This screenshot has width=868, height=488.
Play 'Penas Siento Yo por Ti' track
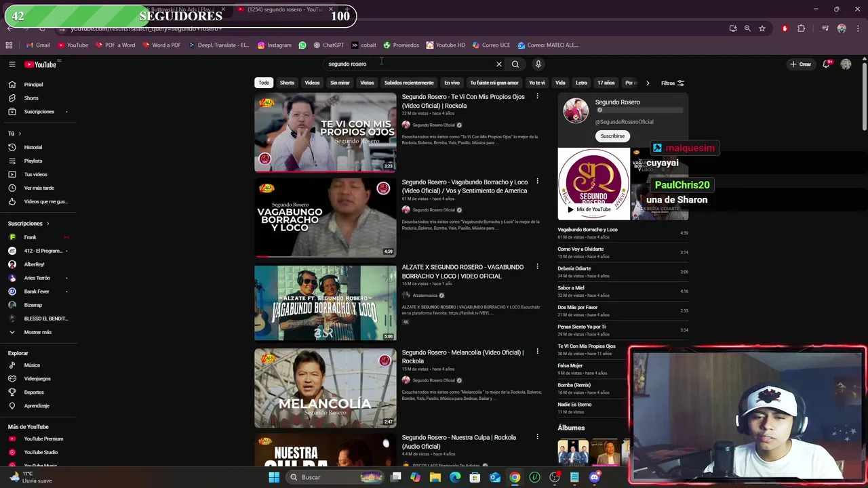coord(623,330)
